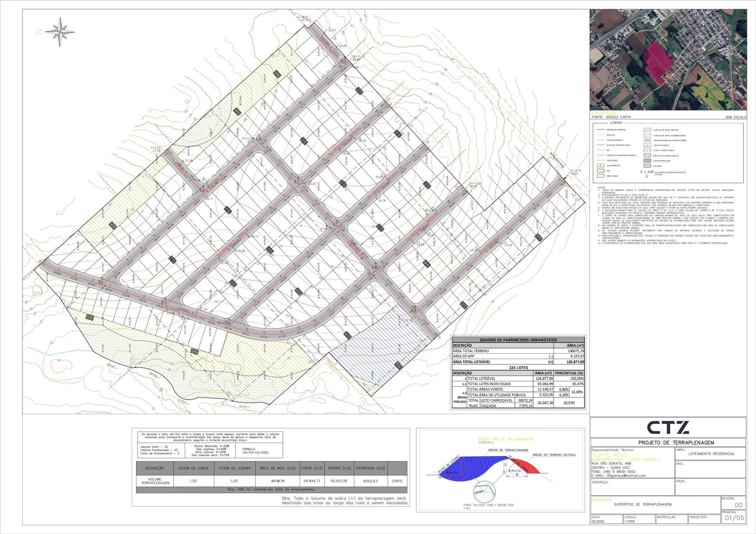Click the Corte Longitudinal dashed legend symbol
This screenshot has height=534, width=756.
[x=647, y=151]
